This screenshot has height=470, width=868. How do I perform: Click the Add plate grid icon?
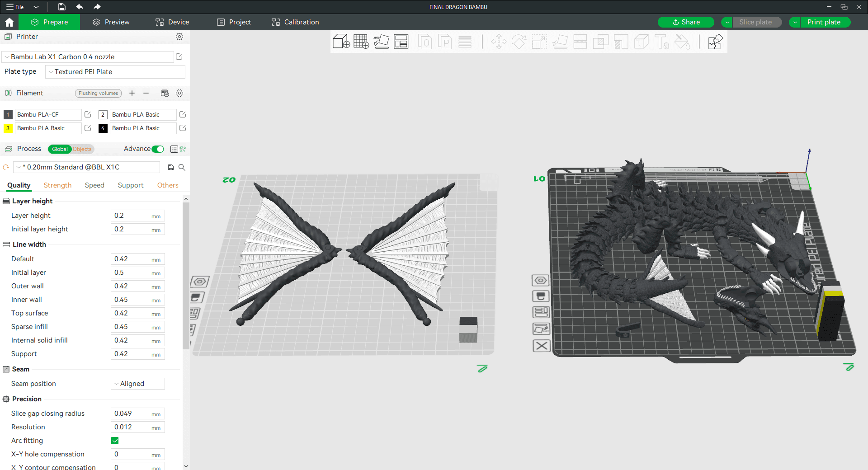point(361,42)
